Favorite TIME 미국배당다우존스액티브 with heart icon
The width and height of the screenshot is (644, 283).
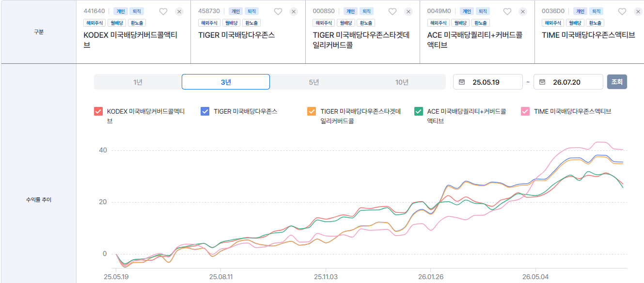point(622,12)
